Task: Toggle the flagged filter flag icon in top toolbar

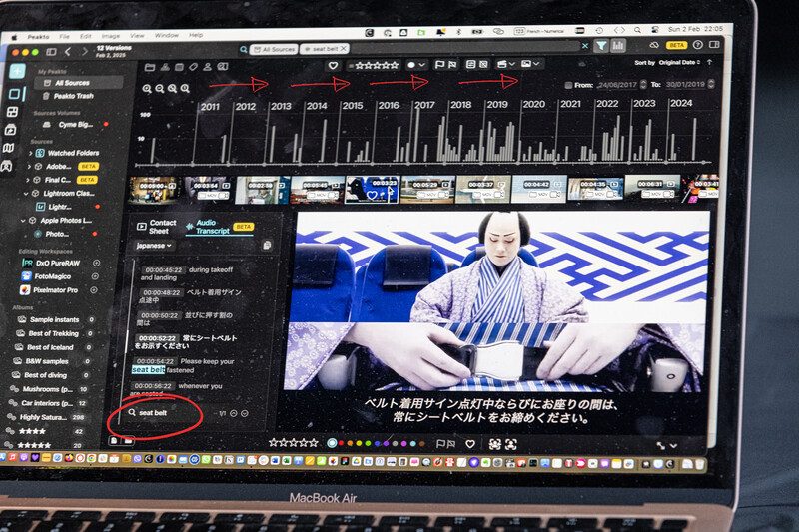Action: point(439,64)
